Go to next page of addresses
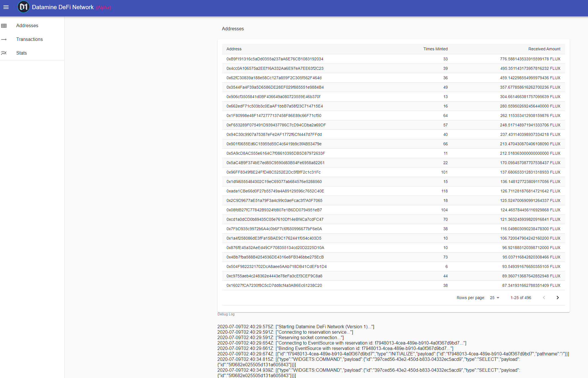 click(x=557, y=298)
